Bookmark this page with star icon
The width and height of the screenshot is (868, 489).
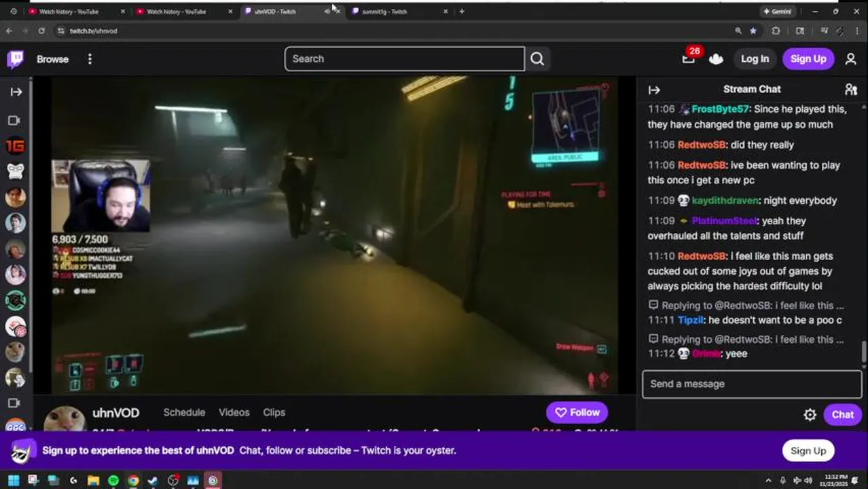pos(753,31)
